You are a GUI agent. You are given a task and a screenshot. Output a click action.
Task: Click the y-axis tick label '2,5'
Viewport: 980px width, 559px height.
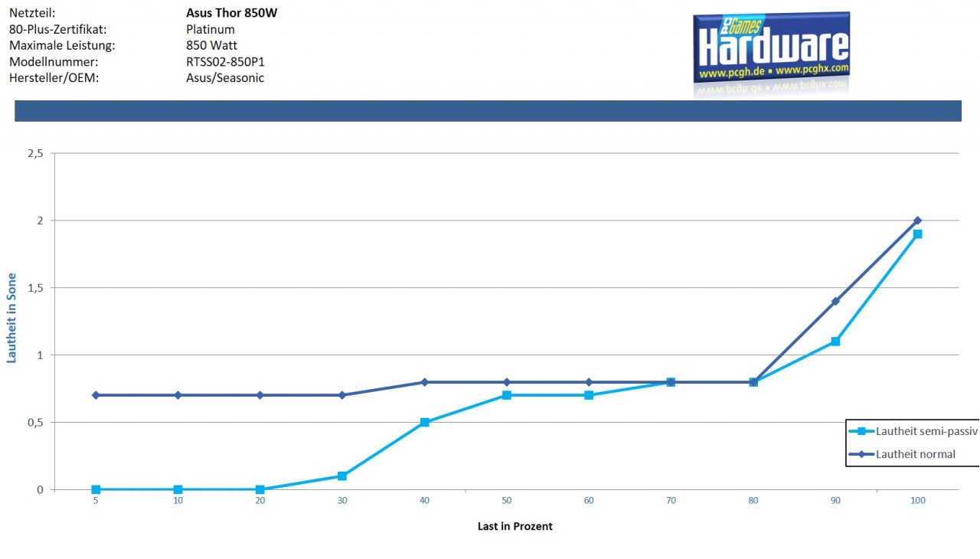pos(34,153)
